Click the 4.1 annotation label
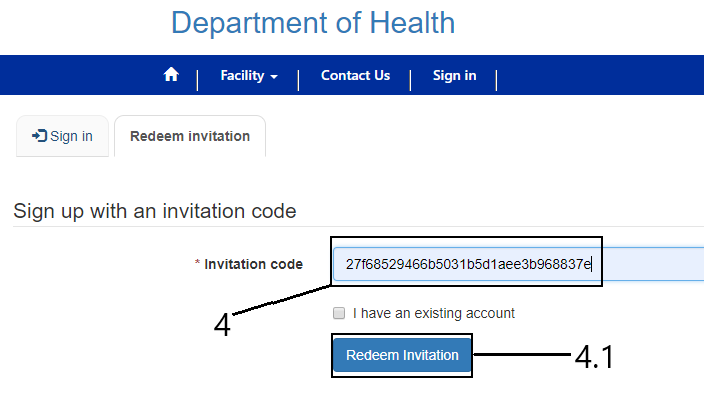The width and height of the screenshot is (704, 395). point(594,357)
